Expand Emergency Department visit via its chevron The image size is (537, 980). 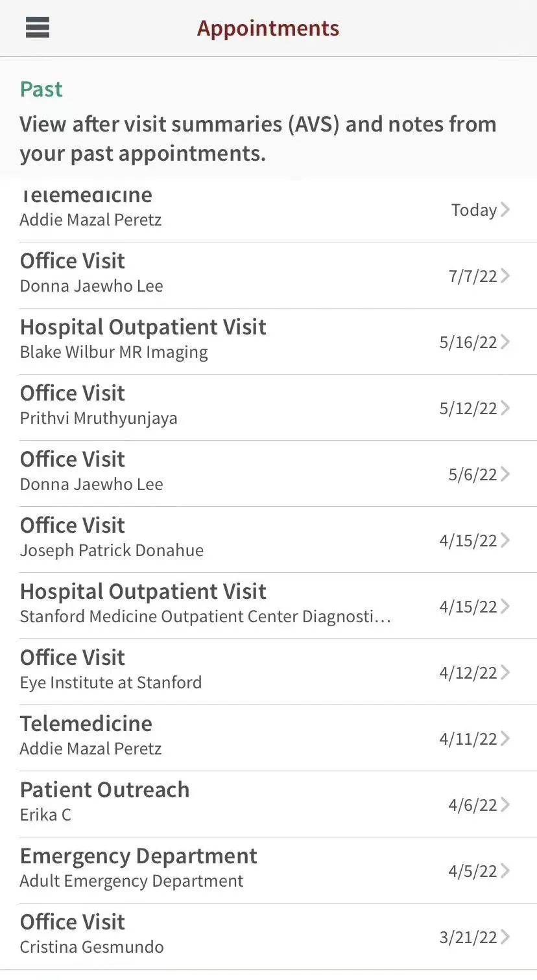[505, 871]
